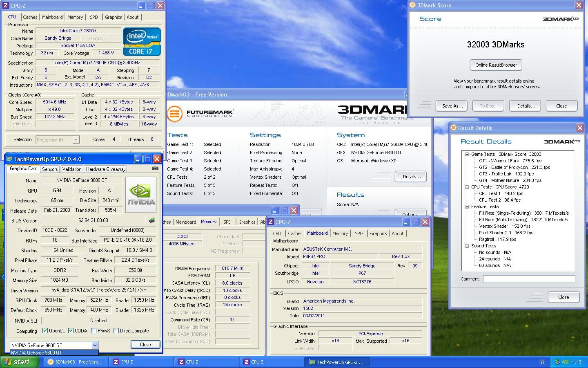The width and height of the screenshot is (588, 368).
Task: Click the IT language indicator in taskbar
Action: pyautogui.click(x=542, y=362)
